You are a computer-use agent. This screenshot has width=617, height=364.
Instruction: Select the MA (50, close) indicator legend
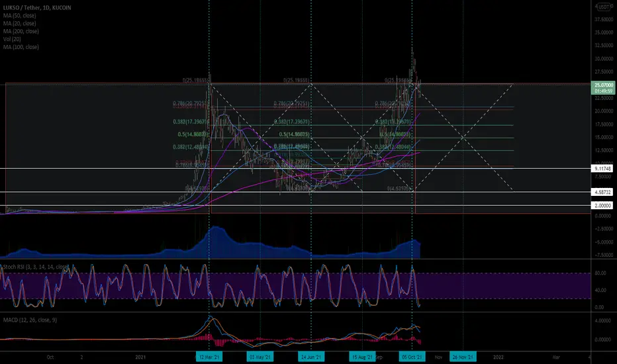pyautogui.click(x=20, y=15)
